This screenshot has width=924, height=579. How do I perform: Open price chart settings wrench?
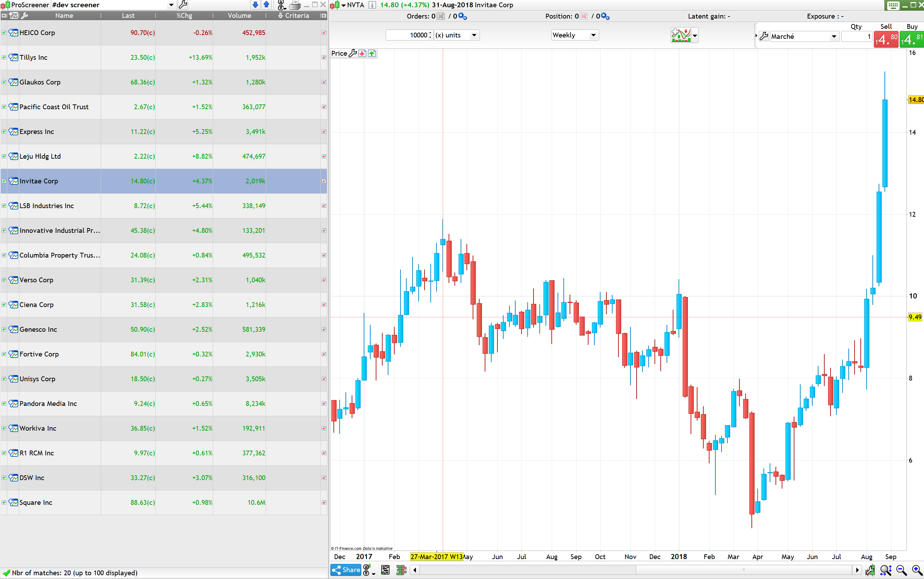coord(353,53)
